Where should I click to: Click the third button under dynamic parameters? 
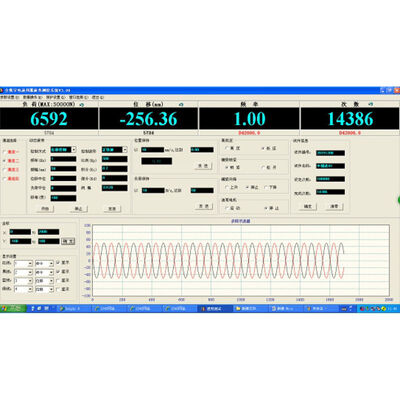coord(112,209)
